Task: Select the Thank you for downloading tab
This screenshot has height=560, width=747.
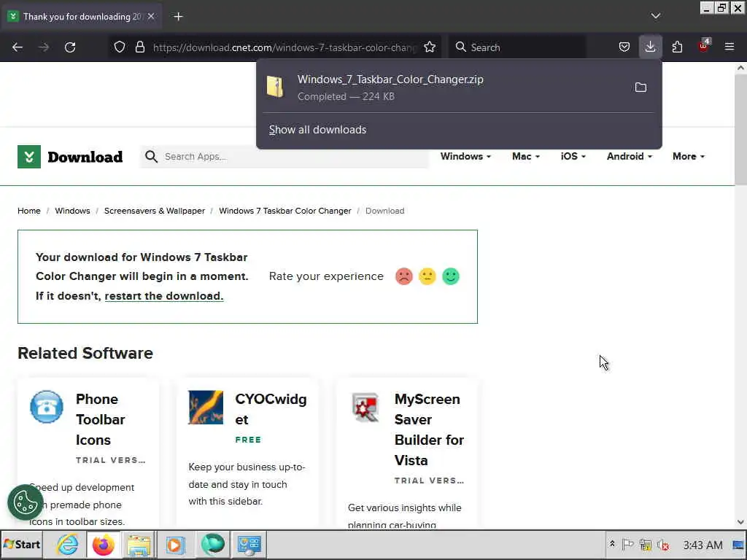Action: (82, 17)
